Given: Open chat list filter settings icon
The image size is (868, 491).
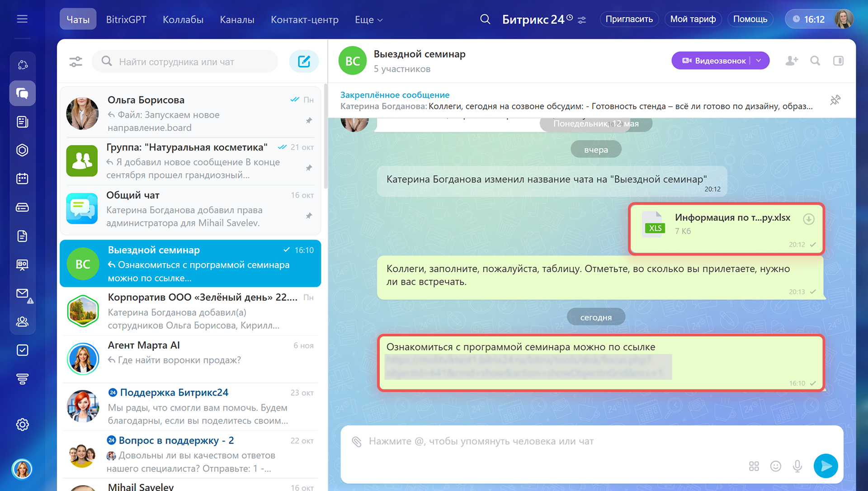Looking at the screenshot, I should (x=75, y=61).
